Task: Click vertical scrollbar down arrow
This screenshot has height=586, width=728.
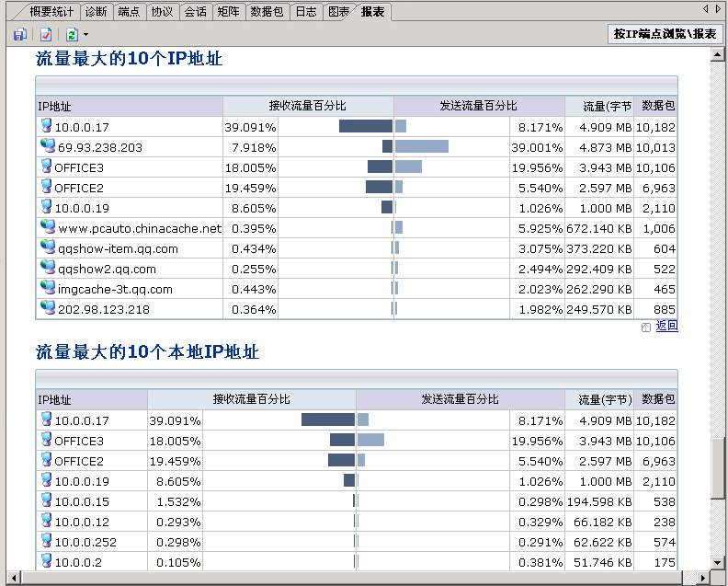Action: pyautogui.click(x=717, y=563)
